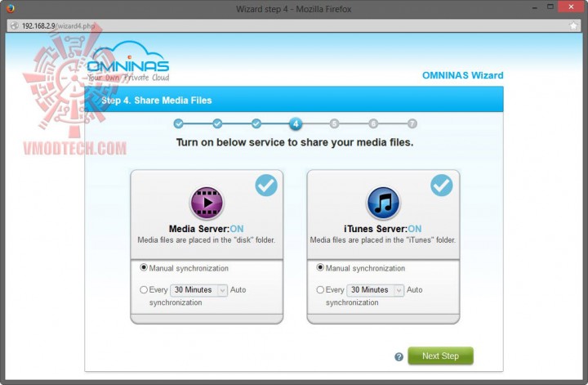Click the Media Server:ON label
The width and height of the screenshot is (588, 385).
pos(207,229)
